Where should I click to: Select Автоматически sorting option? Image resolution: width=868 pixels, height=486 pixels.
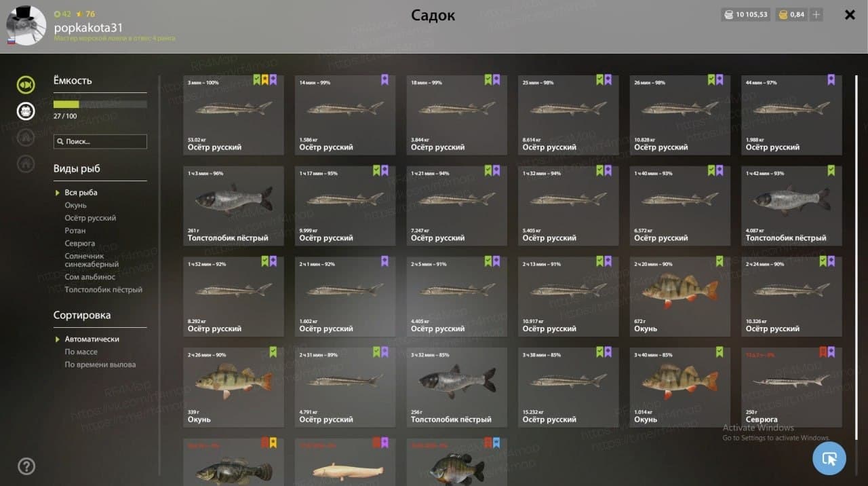pyautogui.click(x=92, y=339)
